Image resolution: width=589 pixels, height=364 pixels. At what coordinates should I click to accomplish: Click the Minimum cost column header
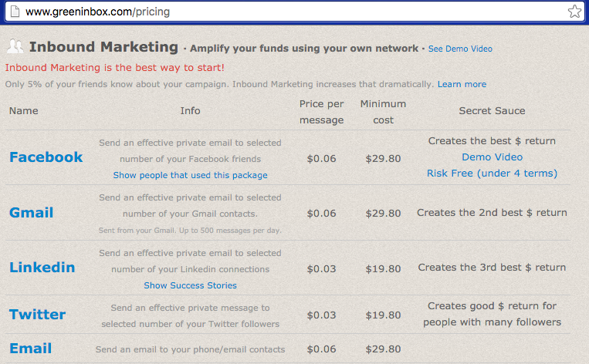click(383, 112)
